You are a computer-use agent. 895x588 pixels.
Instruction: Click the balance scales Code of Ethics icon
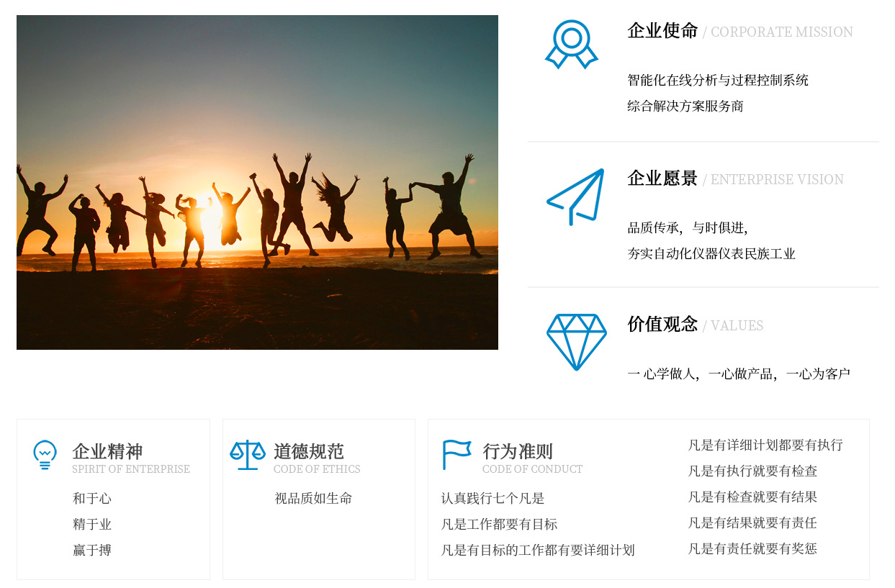coord(248,455)
